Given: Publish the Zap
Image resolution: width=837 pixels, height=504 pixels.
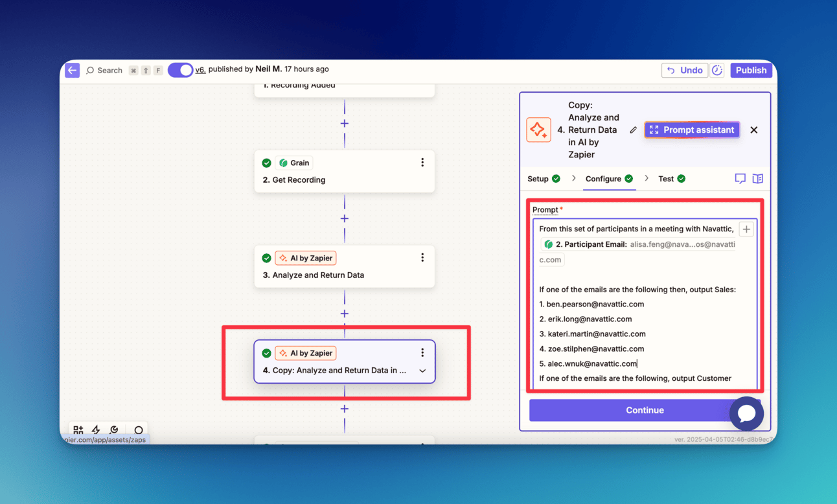Looking at the screenshot, I should pyautogui.click(x=751, y=70).
